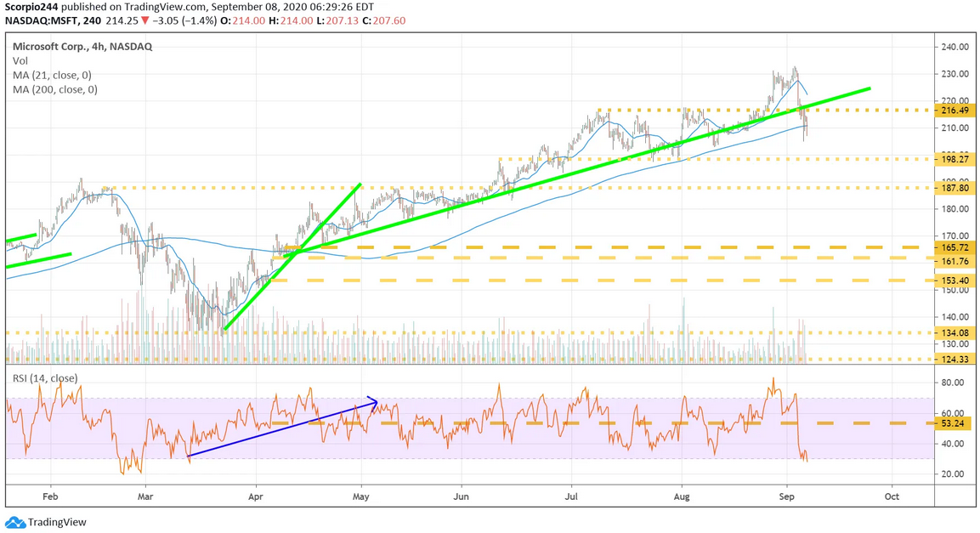This screenshot has width=980, height=533.
Task: Select the 'MA (21, close, 0)' indicator label
Action: tap(52, 75)
